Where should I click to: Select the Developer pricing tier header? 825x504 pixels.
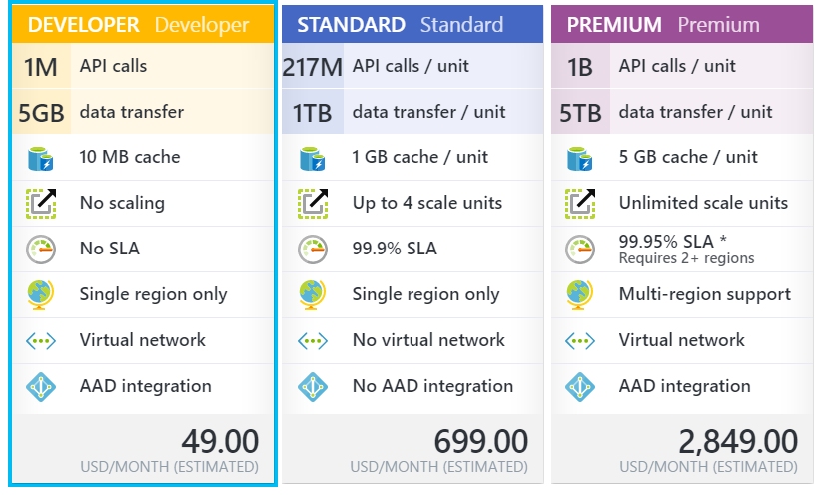tap(142, 25)
